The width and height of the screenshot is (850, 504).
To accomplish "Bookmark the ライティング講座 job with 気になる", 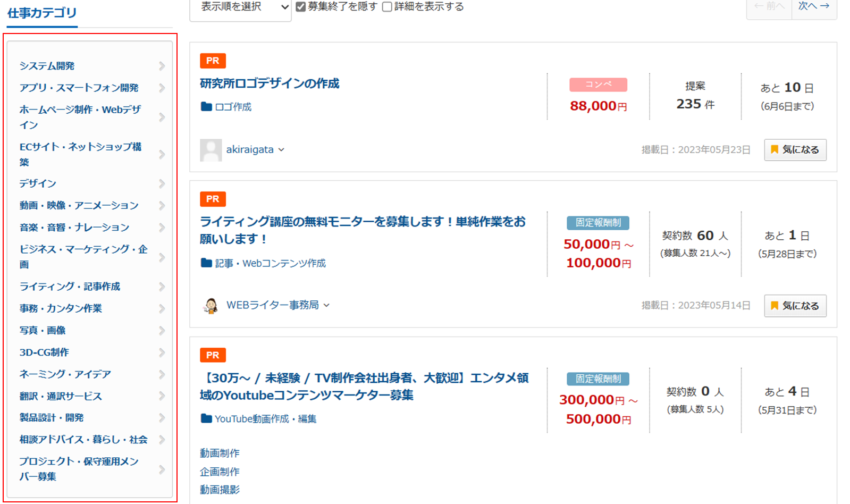I will click(x=795, y=306).
